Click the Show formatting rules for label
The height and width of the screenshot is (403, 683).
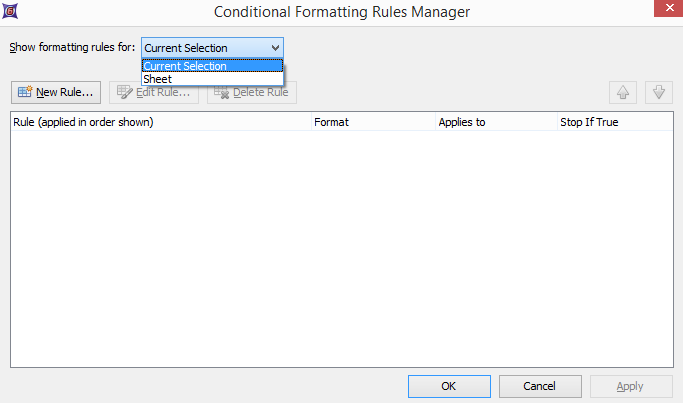(72, 47)
